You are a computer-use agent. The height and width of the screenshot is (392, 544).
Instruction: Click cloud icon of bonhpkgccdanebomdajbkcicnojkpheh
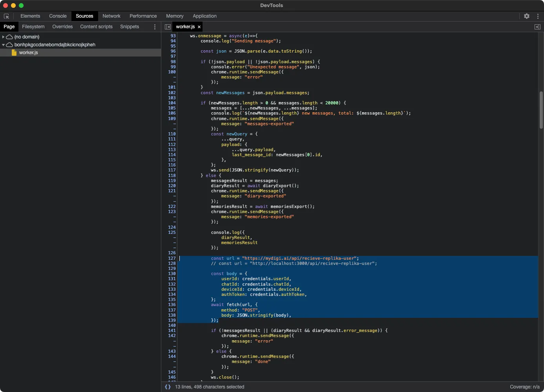pyautogui.click(x=9, y=45)
